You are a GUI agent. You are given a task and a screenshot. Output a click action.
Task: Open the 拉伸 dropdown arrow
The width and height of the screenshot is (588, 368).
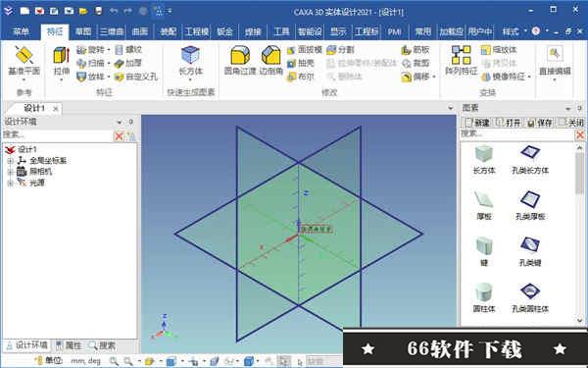tap(62, 80)
